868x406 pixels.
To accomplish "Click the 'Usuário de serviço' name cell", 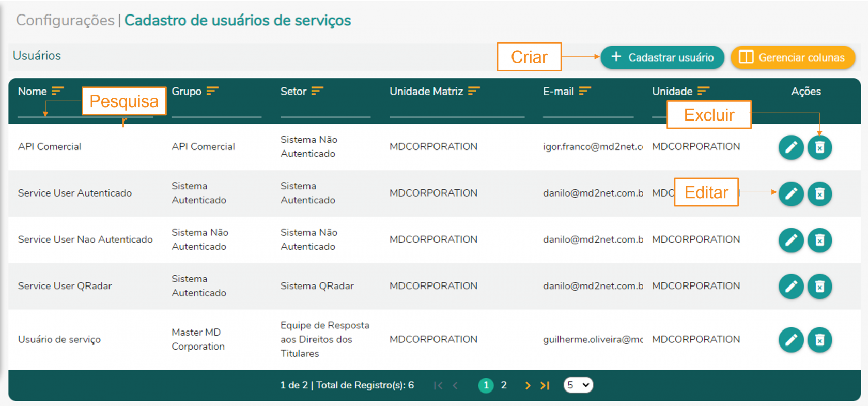I will pyautogui.click(x=59, y=339).
